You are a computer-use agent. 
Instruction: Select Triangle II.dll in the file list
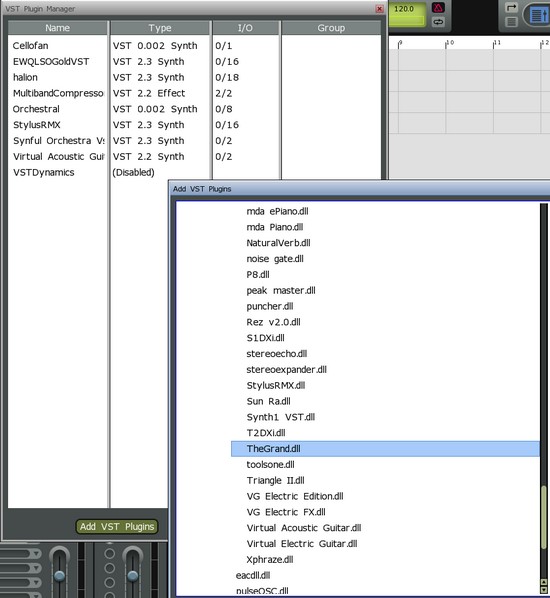click(275, 481)
